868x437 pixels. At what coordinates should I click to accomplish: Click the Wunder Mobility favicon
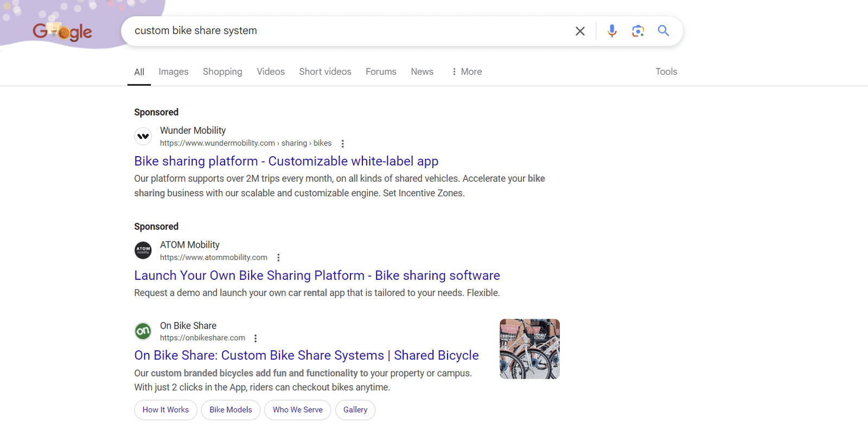143,136
